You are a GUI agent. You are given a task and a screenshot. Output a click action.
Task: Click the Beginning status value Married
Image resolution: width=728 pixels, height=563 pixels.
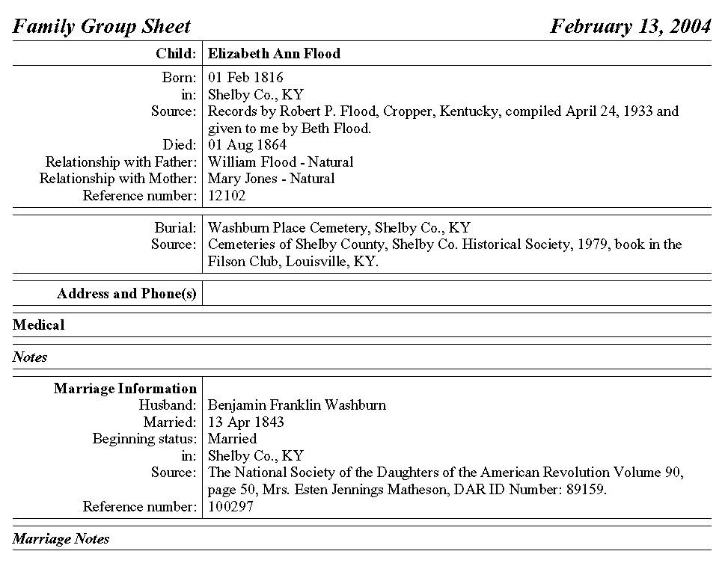coord(232,439)
